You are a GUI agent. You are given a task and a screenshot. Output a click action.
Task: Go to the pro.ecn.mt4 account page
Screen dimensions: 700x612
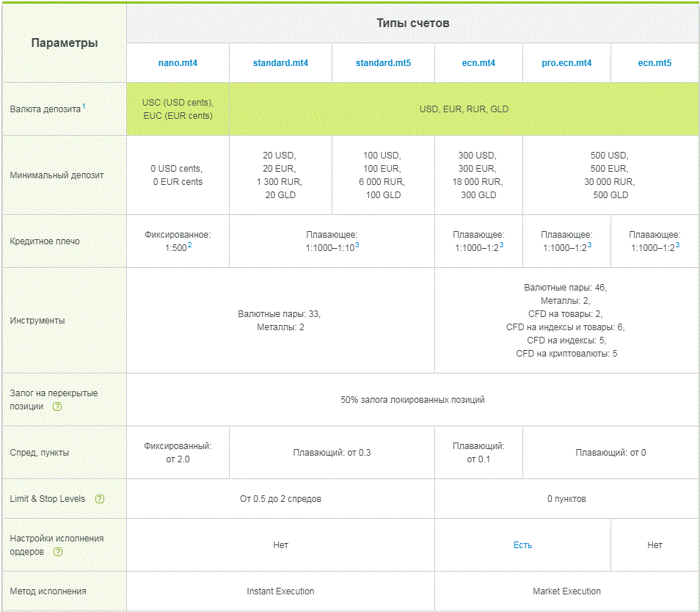(566, 63)
